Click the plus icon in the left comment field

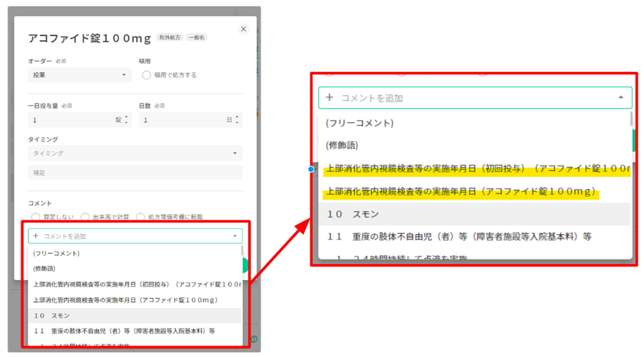click(36, 236)
